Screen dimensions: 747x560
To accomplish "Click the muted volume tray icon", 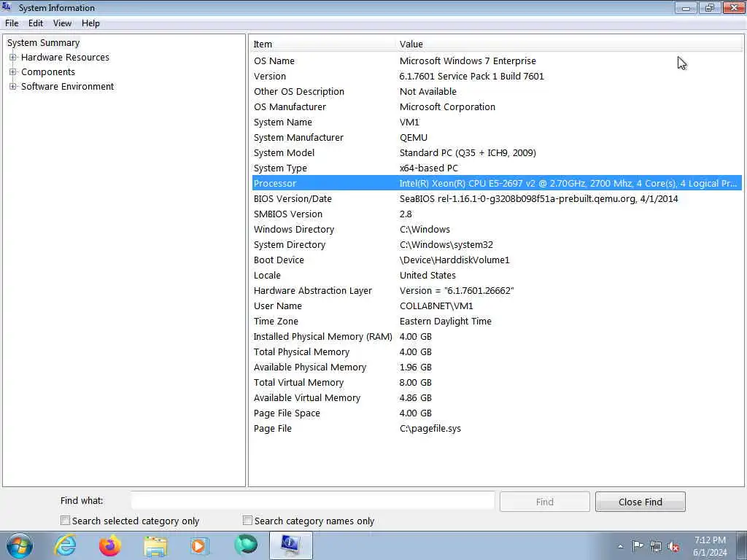I will (673, 547).
